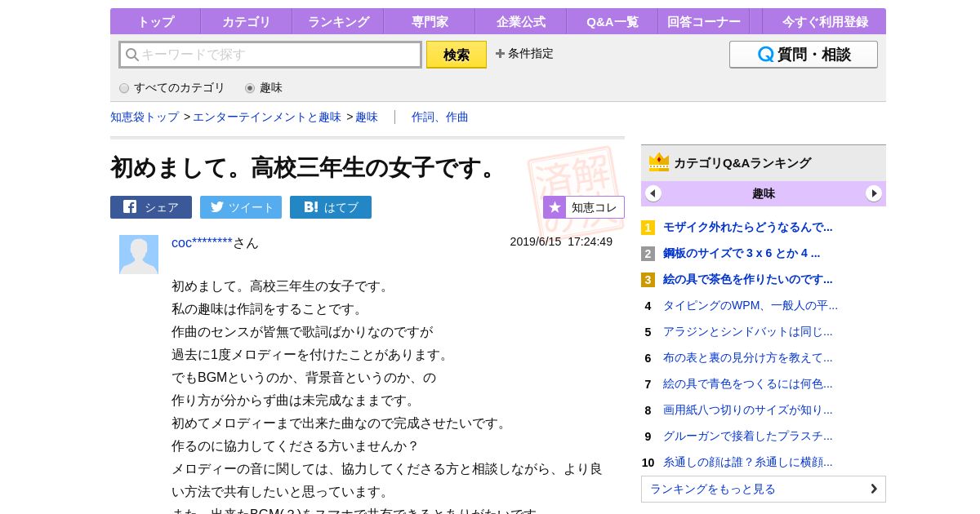Open ranking item 絵の具で青色をつくるには何色...

click(x=748, y=383)
